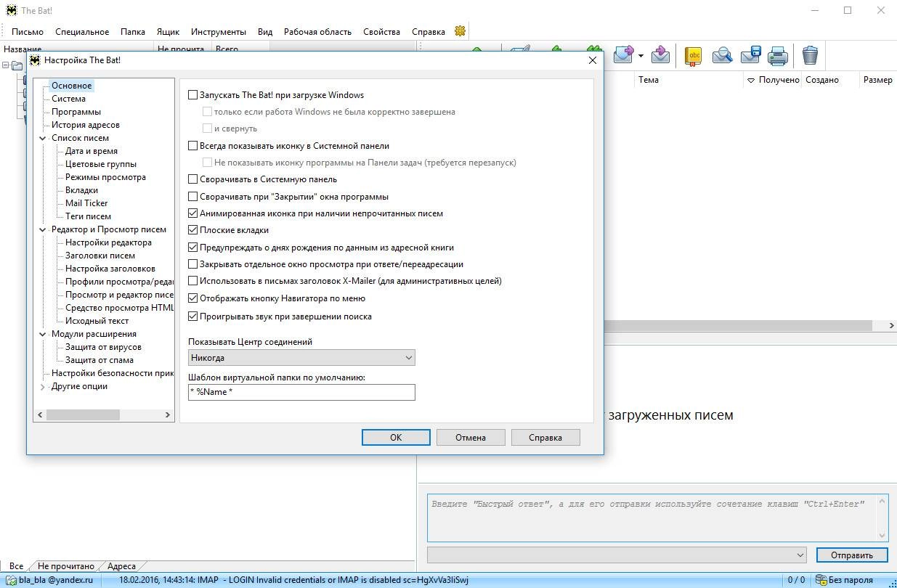Click message list scroll-right arrow

click(x=891, y=326)
